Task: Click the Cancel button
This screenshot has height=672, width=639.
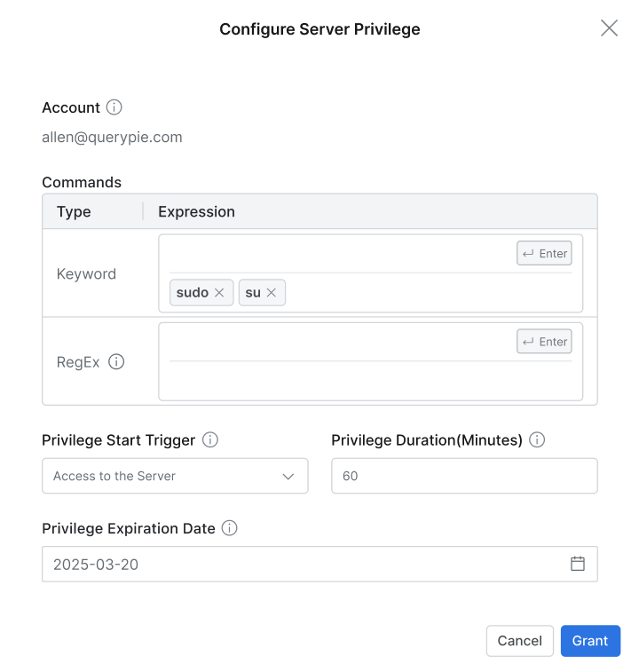Action: coord(519,641)
